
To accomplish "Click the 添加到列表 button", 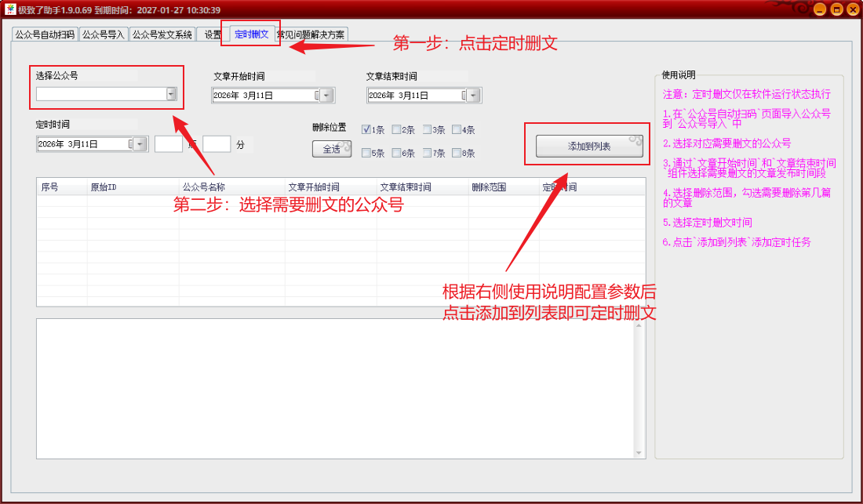I will (589, 147).
